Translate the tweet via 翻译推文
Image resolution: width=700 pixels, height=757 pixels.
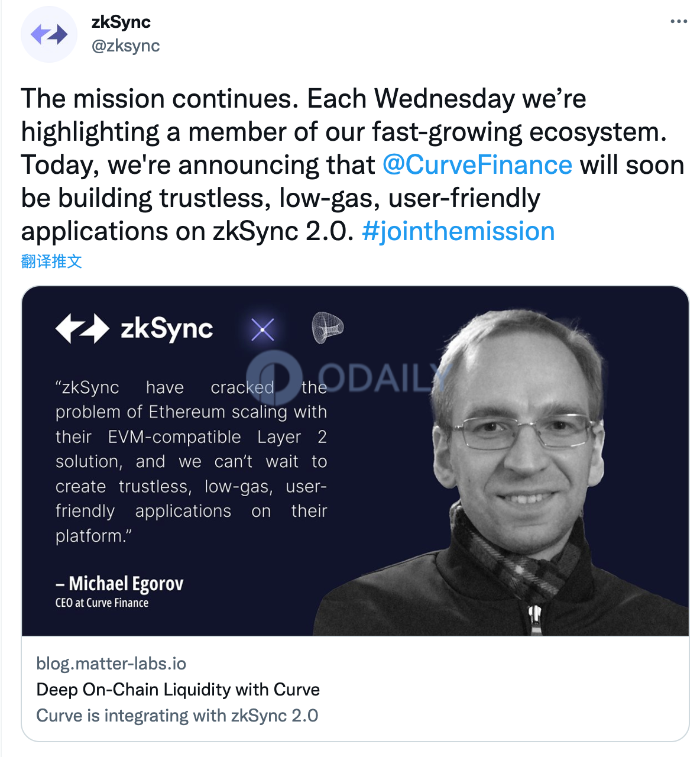[51, 261]
